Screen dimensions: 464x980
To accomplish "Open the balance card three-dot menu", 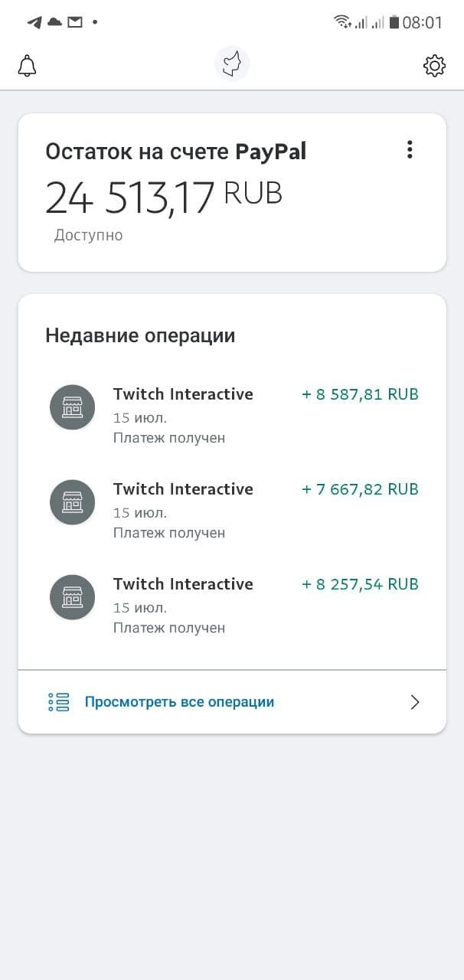I will (x=410, y=149).
